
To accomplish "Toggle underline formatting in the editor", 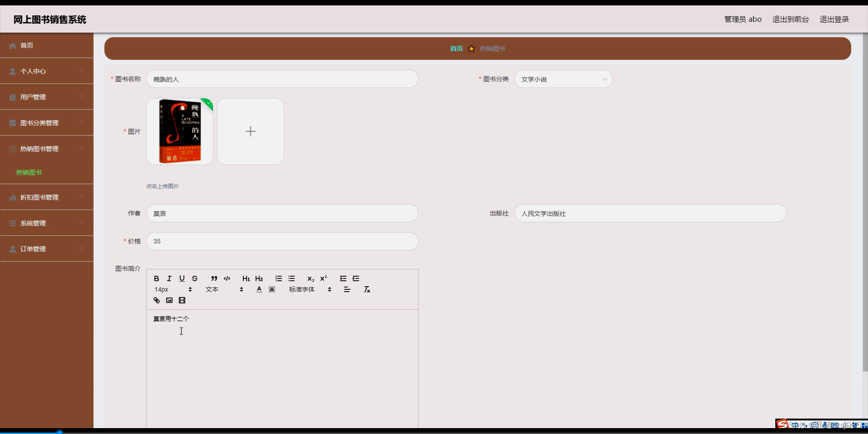I will [182, 278].
